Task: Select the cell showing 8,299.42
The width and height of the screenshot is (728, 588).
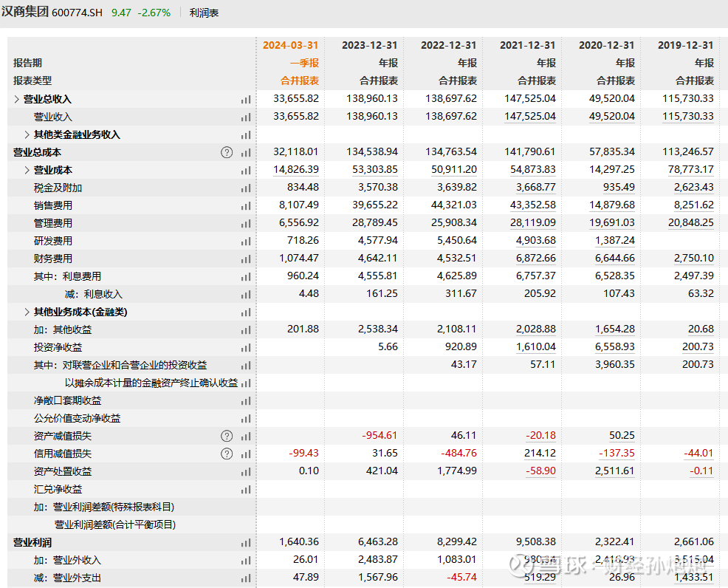Action: tap(457, 542)
